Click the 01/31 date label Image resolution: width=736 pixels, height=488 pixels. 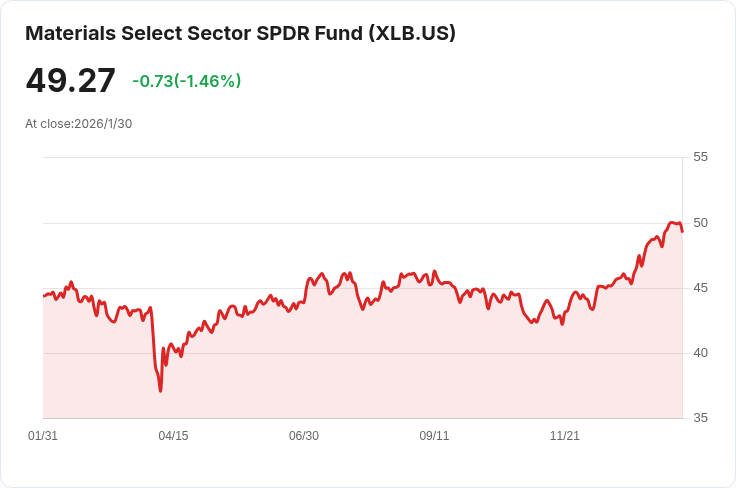(x=43, y=436)
